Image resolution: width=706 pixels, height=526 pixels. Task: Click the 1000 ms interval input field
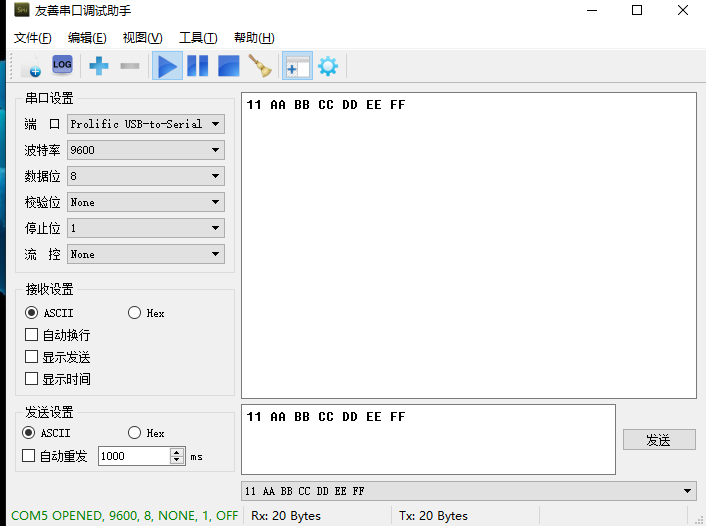coord(134,456)
